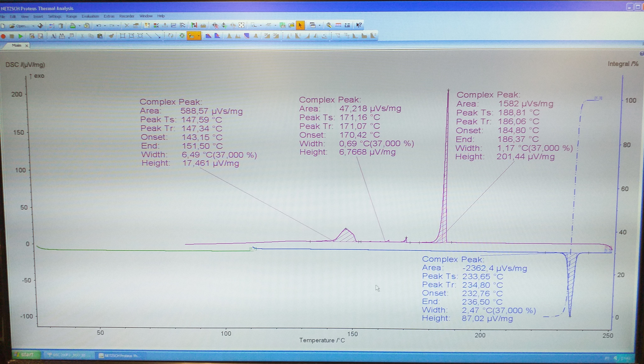Click the X-temperature/time axis switch icon
The image size is (644, 364).
coord(147,25)
